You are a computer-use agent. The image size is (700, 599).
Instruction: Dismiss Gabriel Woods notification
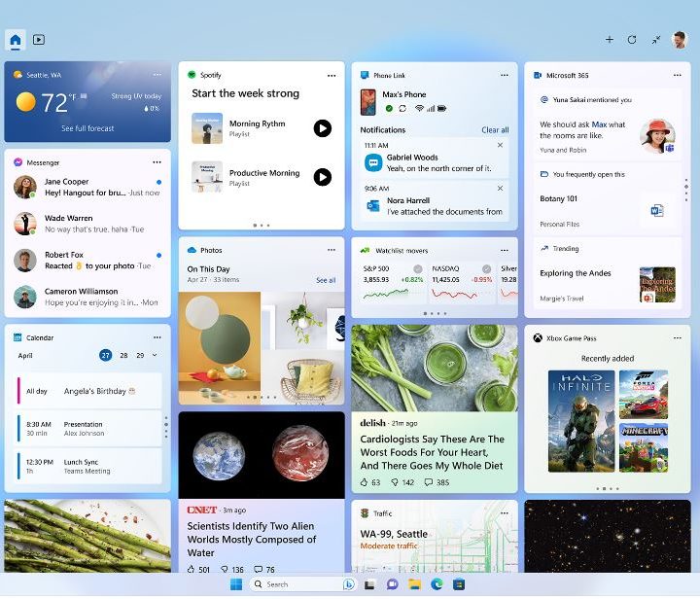click(x=500, y=145)
